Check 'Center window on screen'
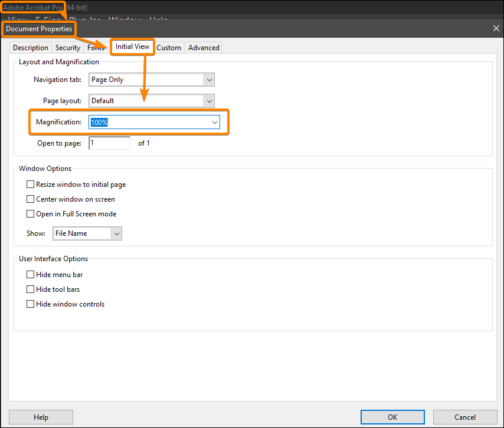This screenshot has width=504, height=428. [x=30, y=199]
